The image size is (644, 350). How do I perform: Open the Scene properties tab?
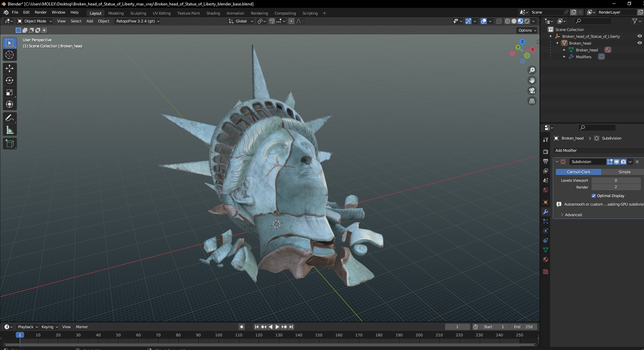[546, 180]
